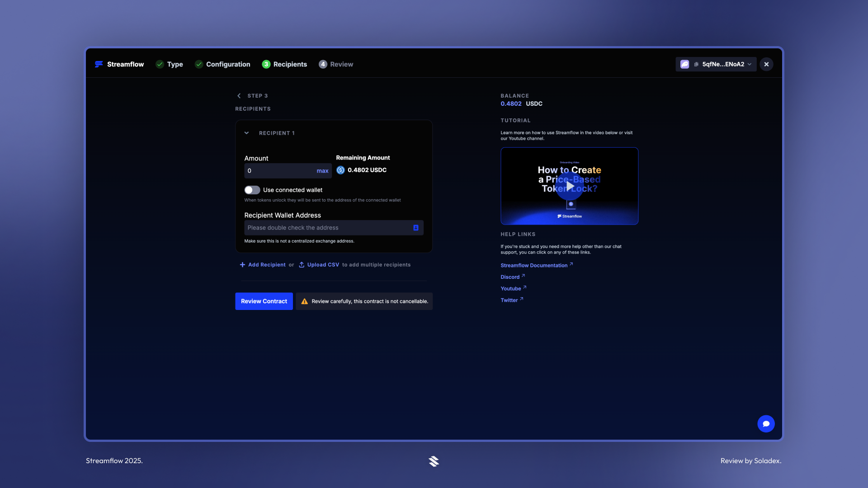Go back using Step 3 arrow
The height and width of the screenshot is (488, 868).
pos(239,96)
